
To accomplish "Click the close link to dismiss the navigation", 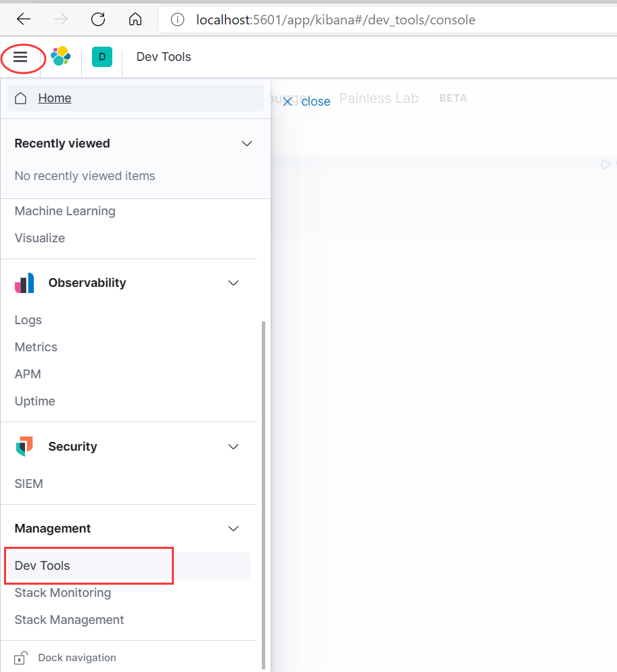I will (x=307, y=102).
